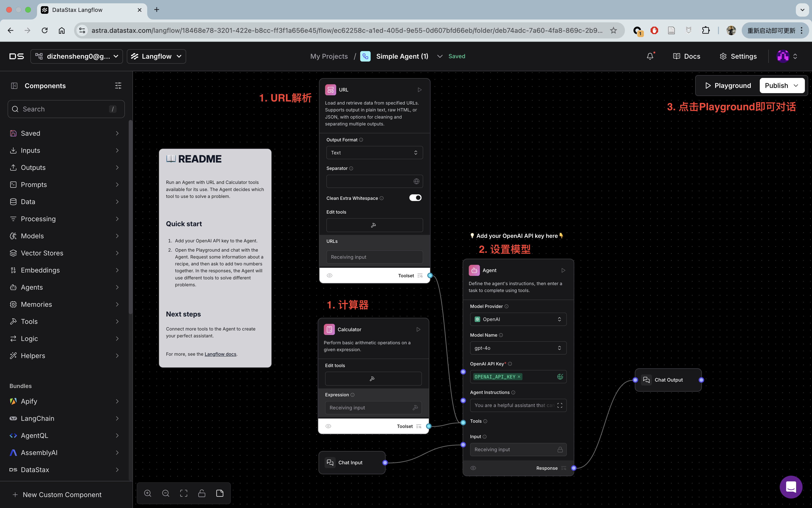Toggle URL Toolset visibility eye
This screenshot has width=812, height=508.
pyautogui.click(x=330, y=275)
